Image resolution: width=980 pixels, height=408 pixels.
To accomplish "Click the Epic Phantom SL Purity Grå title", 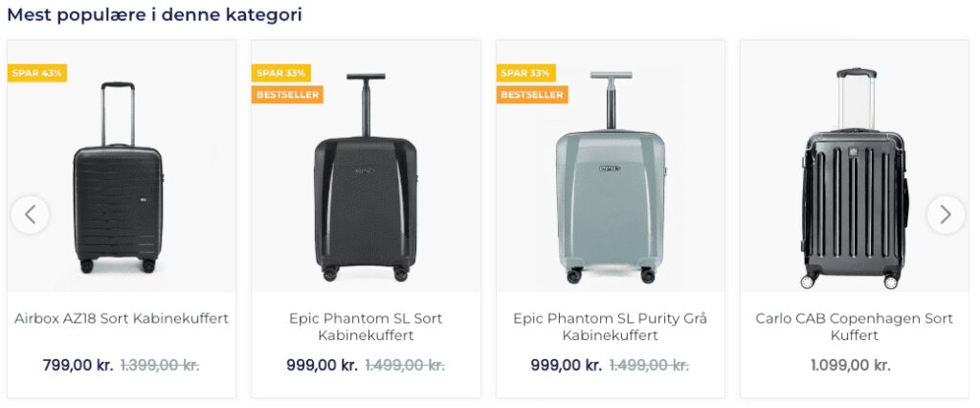I will [x=610, y=327].
